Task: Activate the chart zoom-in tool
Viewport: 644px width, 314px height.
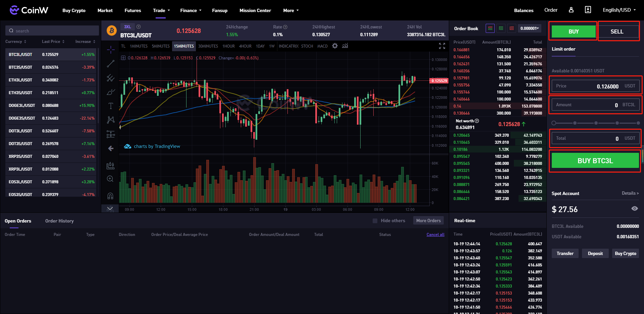Action: tap(110, 179)
